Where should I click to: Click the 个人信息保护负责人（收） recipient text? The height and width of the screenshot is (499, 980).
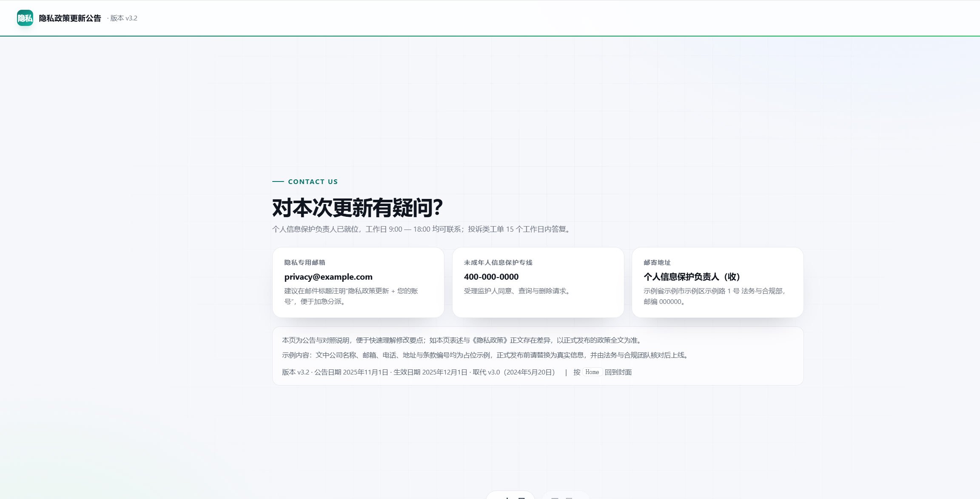[694, 277]
